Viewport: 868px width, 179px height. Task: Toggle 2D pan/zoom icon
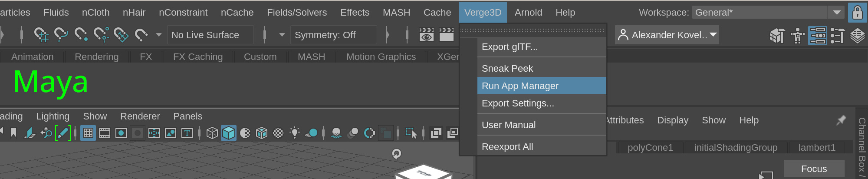[46, 133]
